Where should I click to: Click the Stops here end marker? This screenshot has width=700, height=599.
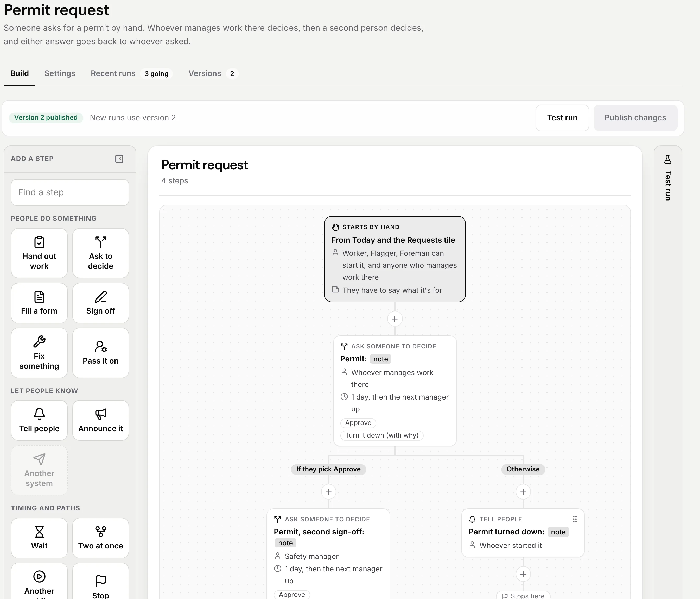523,596
